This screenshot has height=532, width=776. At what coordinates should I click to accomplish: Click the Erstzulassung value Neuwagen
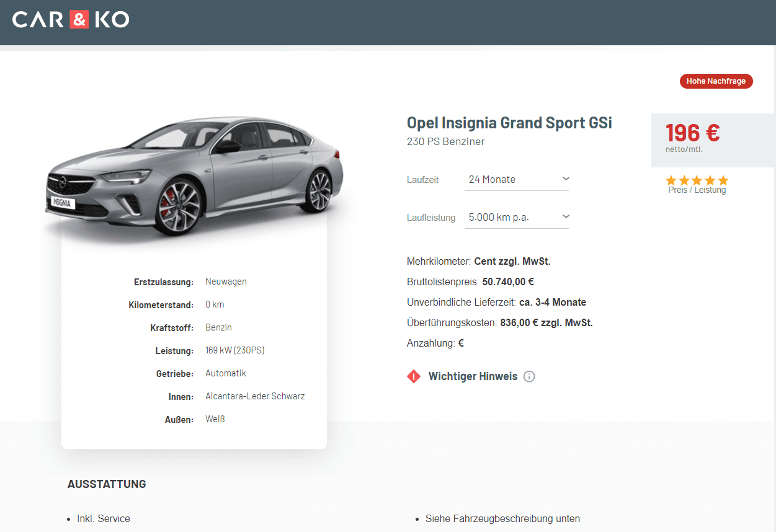226,282
